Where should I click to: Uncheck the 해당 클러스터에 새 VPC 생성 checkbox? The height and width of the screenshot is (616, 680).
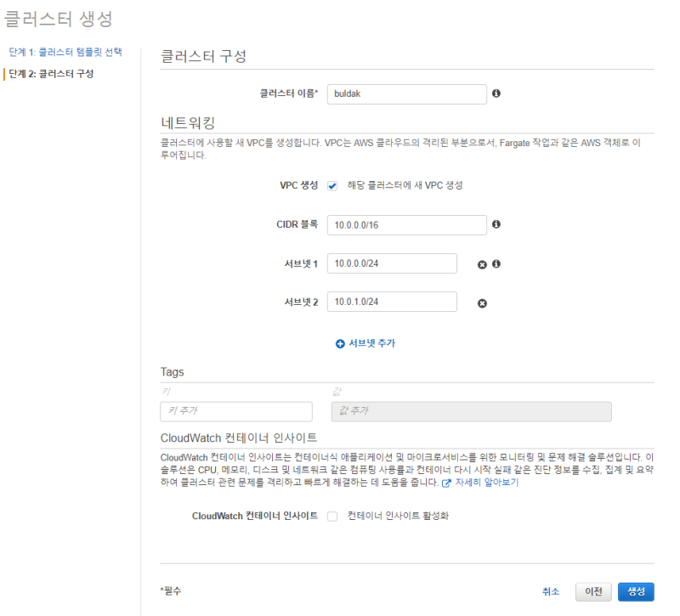tap(332, 186)
